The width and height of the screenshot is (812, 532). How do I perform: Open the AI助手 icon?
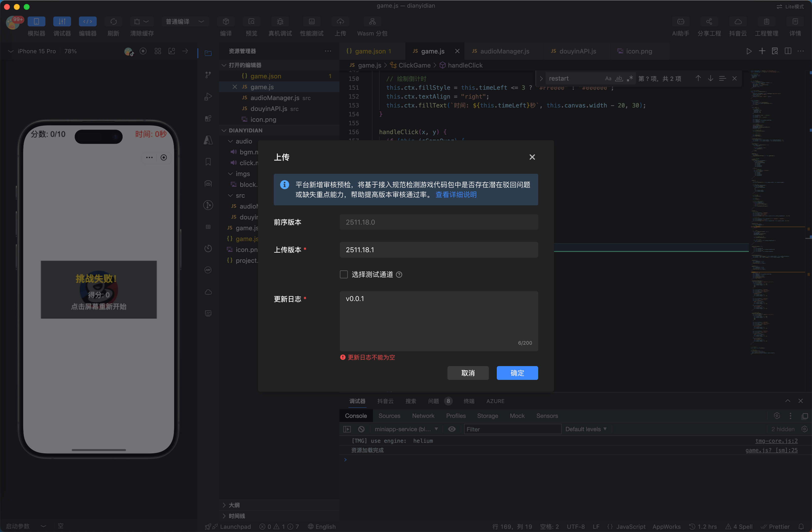pos(680,22)
